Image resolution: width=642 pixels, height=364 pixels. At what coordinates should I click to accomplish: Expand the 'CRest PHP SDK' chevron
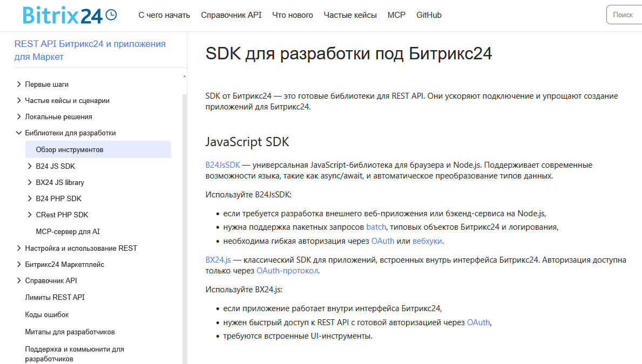click(30, 215)
